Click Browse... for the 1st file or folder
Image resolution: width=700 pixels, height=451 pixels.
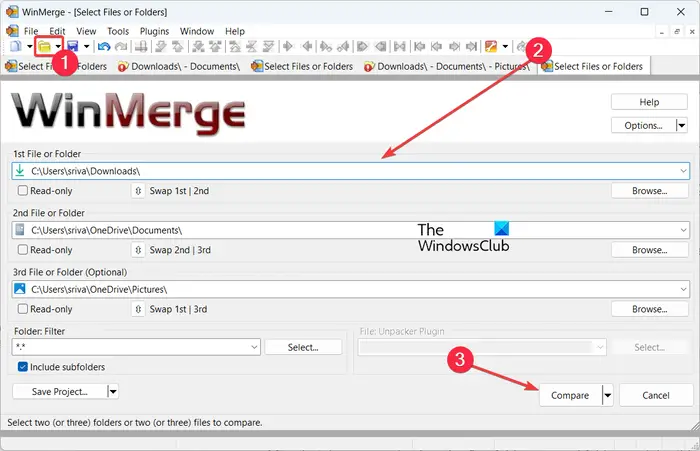pyautogui.click(x=650, y=191)
